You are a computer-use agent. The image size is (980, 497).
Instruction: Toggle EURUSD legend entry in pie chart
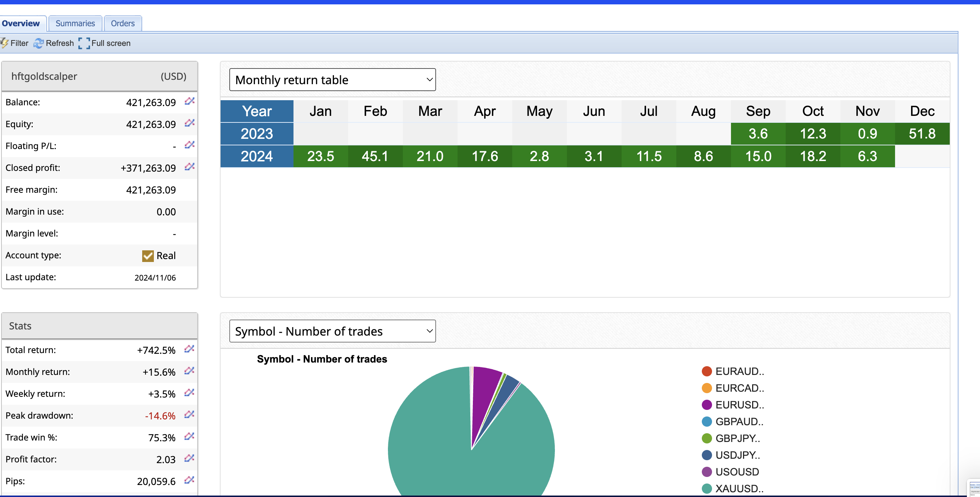739,405
